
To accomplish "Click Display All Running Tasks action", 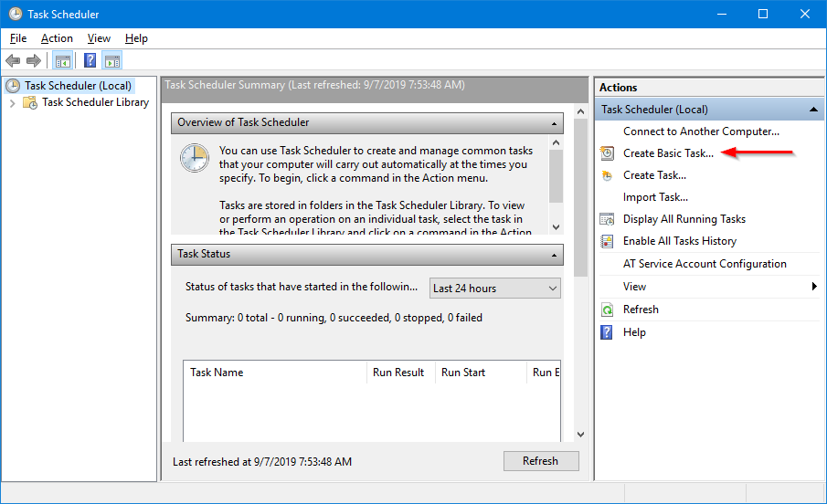I will tap(684, 219).
